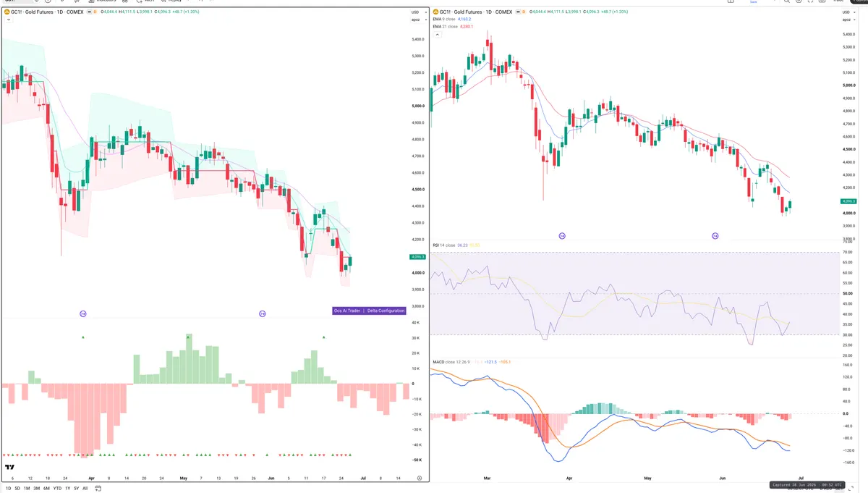Click the 5,400.0 price level on left axis
The image size is (868, 493).
coord(417,39)
